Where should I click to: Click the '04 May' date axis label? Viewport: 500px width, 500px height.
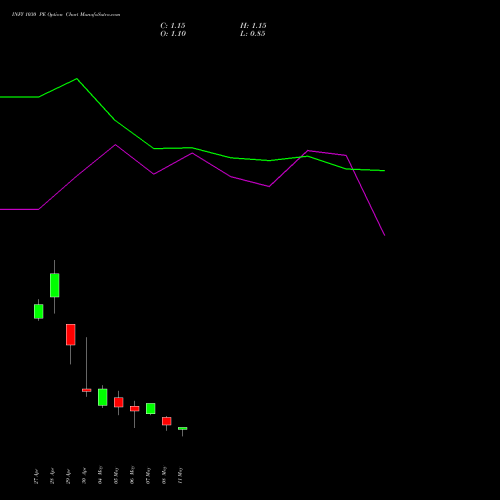click(x=100, y=475)
